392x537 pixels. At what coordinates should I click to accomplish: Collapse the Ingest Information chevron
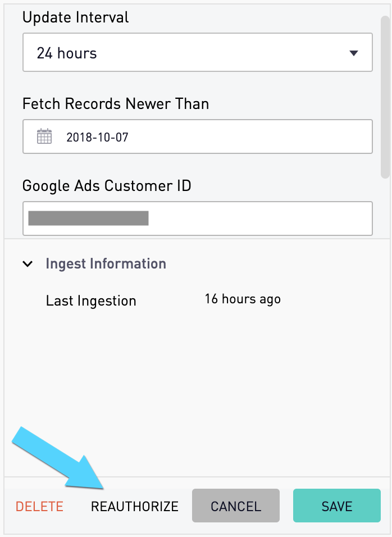pos(28,264)
